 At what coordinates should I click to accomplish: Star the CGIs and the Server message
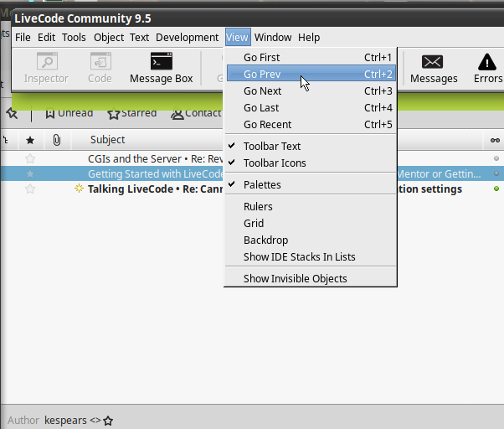pyautogui.click(x=30, y=158)
